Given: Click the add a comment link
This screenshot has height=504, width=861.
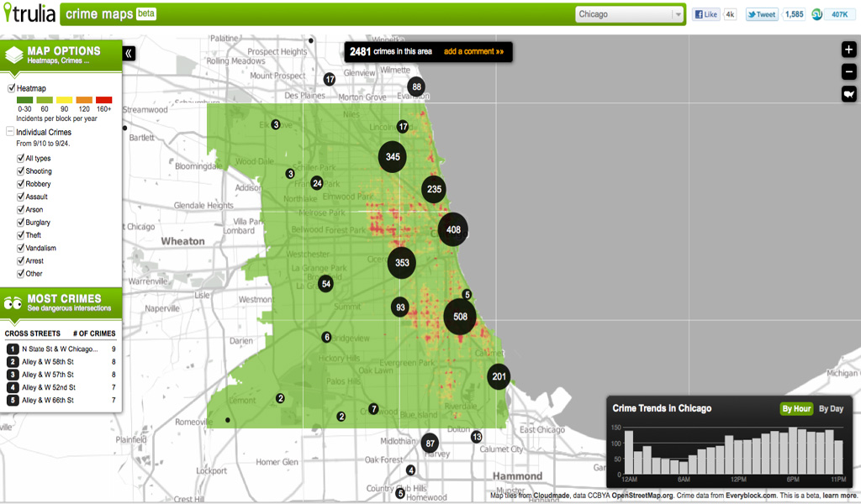Looking at the screenshot, I should tap(474, 51).
